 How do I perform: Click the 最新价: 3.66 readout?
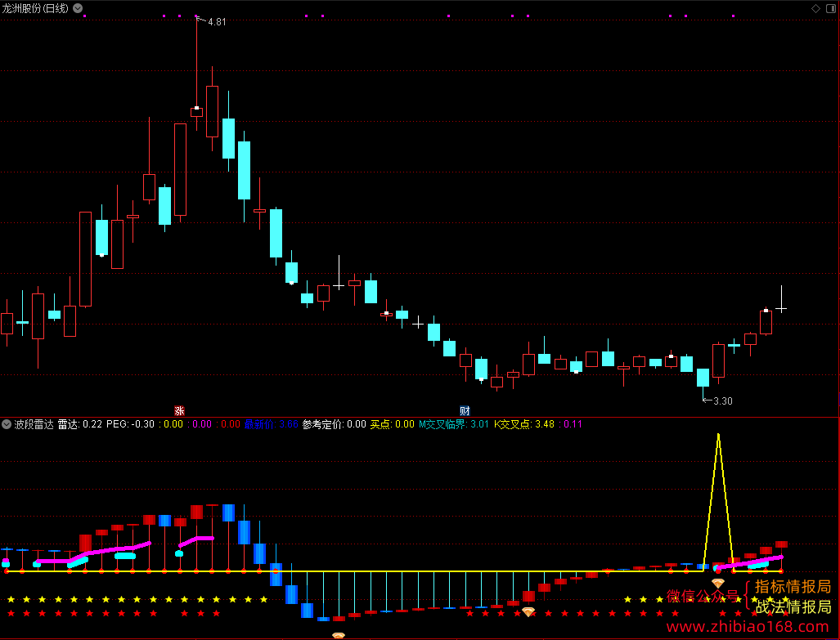point(271,424)
